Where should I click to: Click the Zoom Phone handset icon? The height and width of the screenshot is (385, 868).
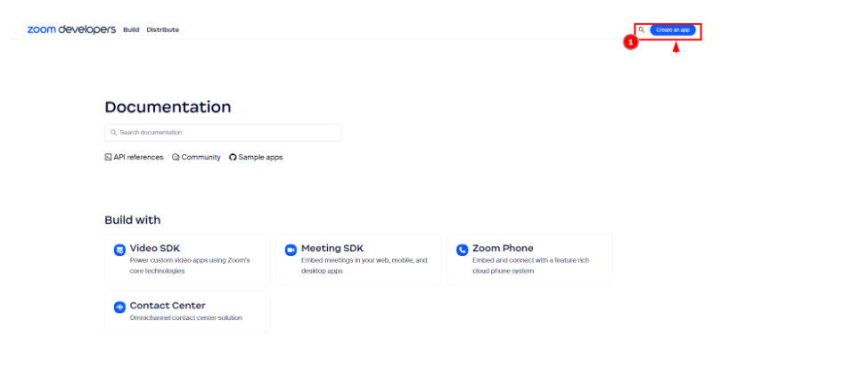click(x=462, y=250)
